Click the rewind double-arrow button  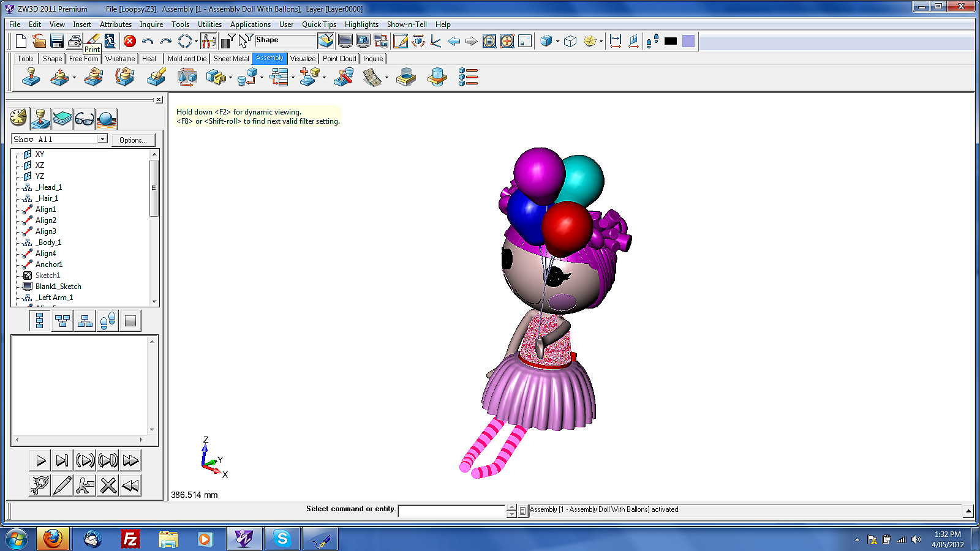130,485
